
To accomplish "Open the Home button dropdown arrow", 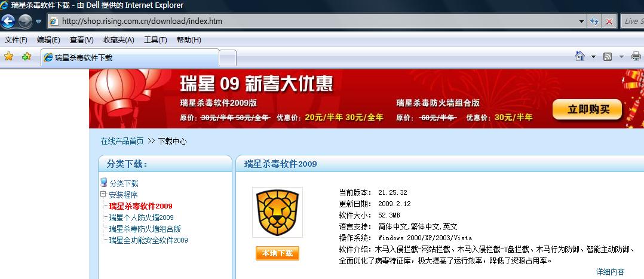I will click(593, 57).
